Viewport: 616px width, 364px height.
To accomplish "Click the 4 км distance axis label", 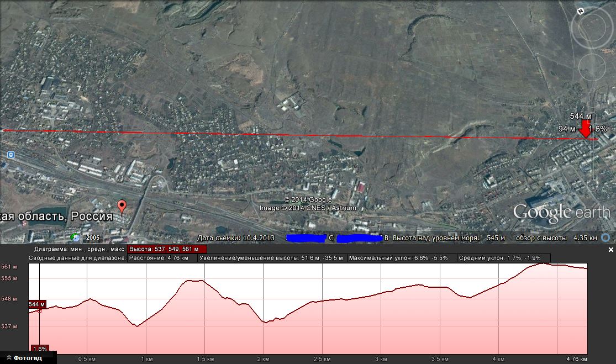I will click(498, 359).
